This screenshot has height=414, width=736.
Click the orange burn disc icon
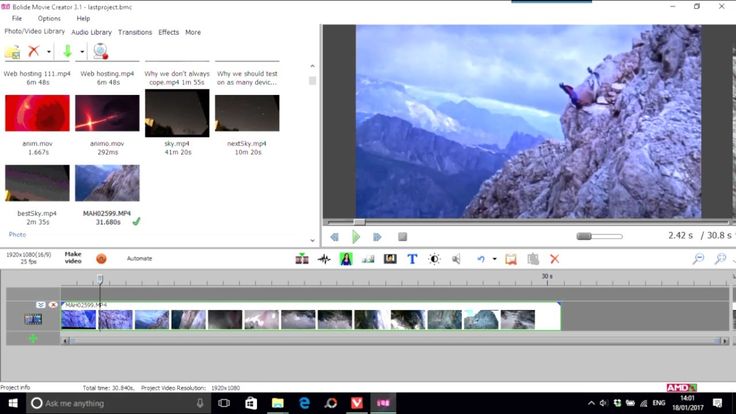pyautogui.click(x=101, y=259)
